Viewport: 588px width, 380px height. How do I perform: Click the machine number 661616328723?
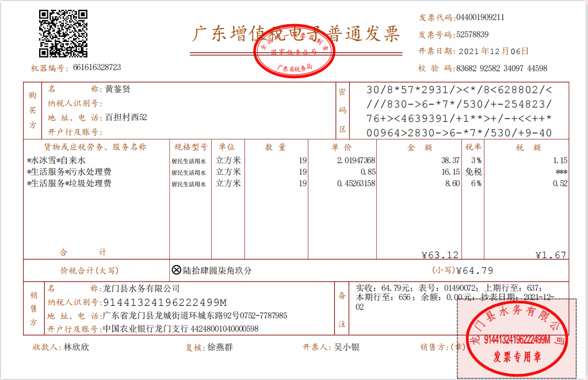[x=97, y=68]
